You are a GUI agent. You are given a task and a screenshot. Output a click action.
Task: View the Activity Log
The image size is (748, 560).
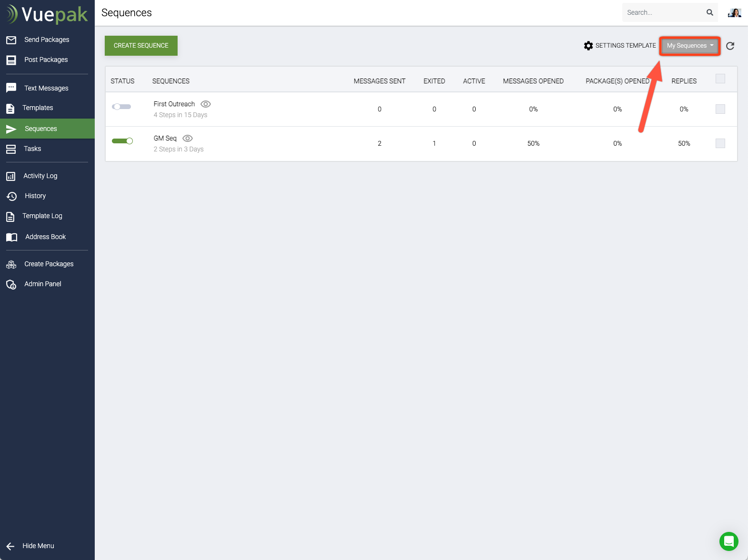pyautogui.click(x=40, y=176)
